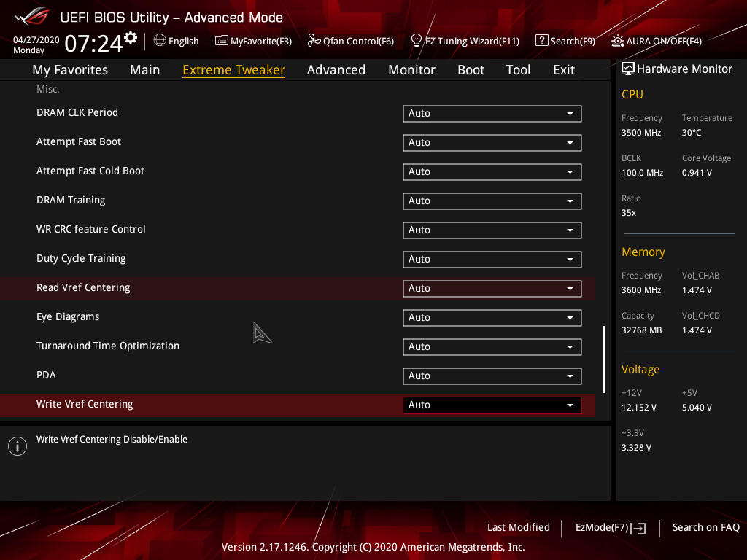Open the Attempt Fast Cold Boot dropdown
This screenshot has width=747, height=560.
[492, 171]
